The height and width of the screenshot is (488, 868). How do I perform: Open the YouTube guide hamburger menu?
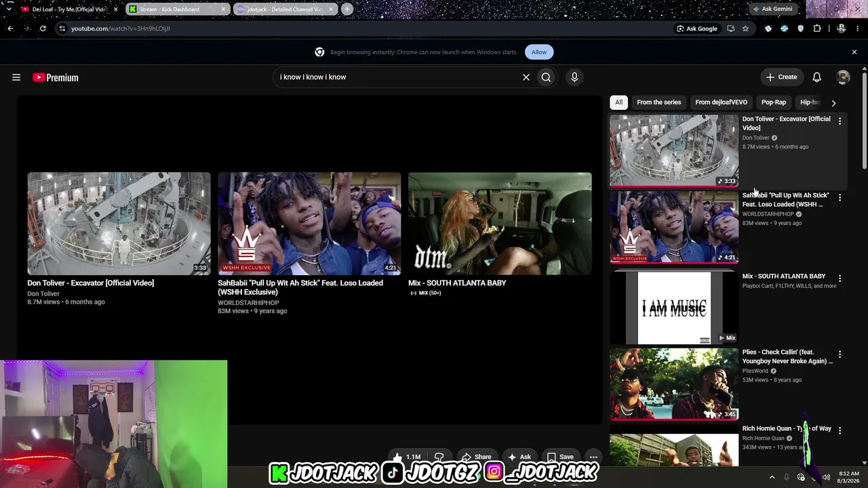click(x=16, y=77)
